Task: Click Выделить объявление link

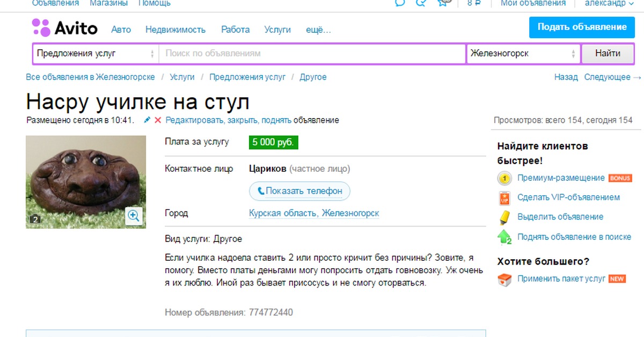Action: 560,217
